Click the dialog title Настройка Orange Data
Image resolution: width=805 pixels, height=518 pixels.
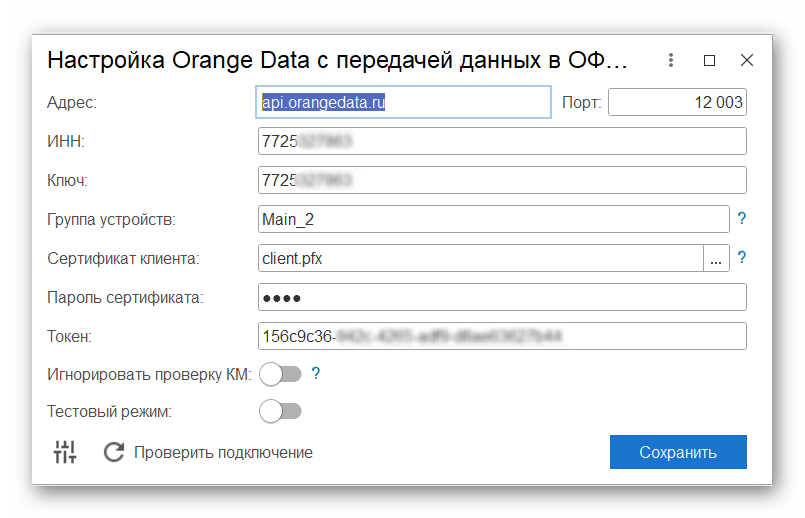point(337,60)
